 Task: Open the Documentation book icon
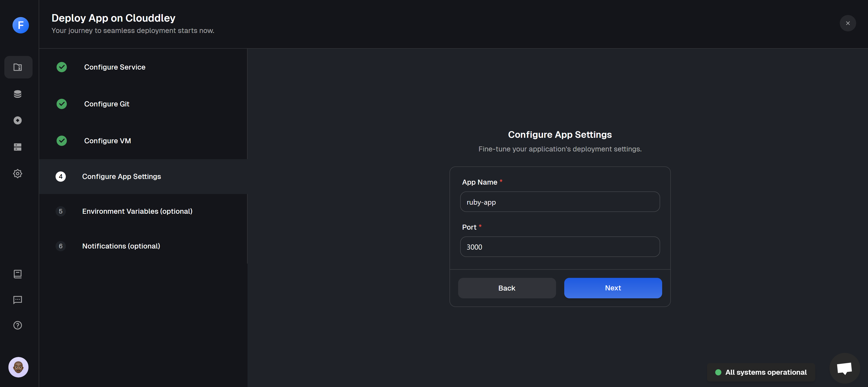(x=18, y=274)
